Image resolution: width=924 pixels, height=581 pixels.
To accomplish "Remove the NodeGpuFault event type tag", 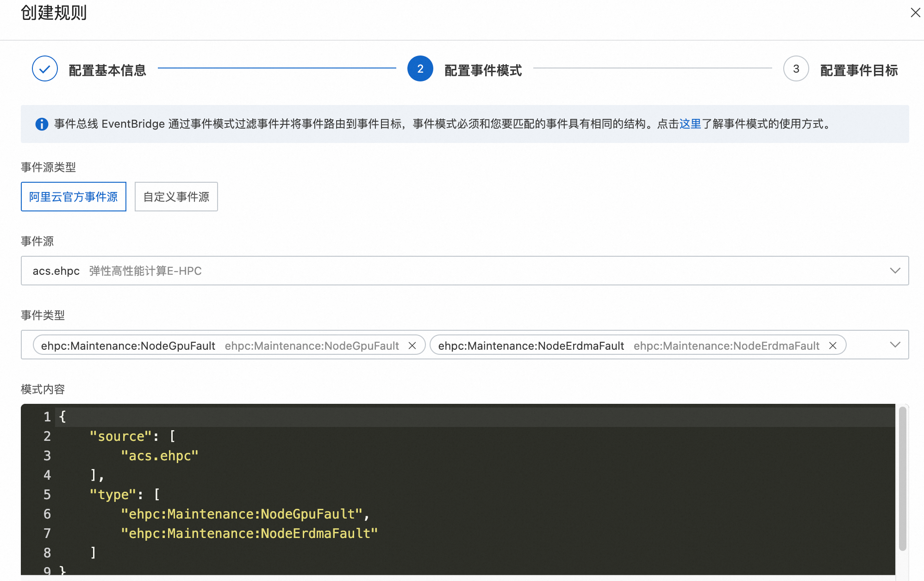I will (x=412, y=346).
